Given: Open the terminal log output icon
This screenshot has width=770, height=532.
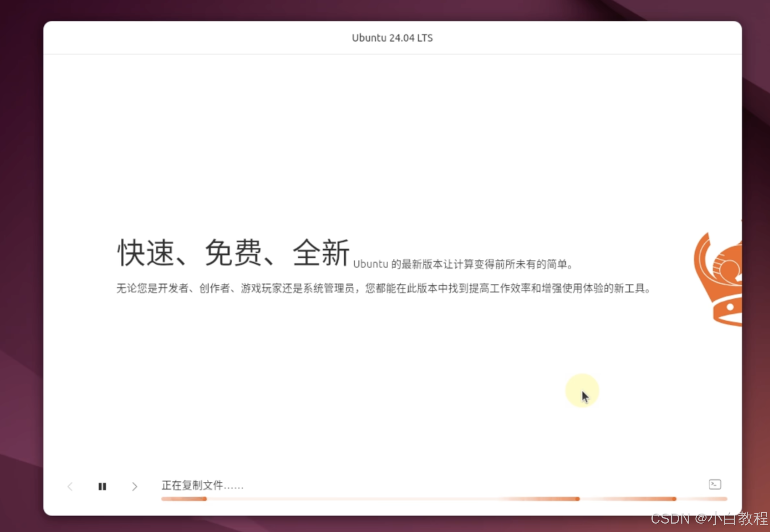Looking at the screenshot, I should click(x=715, y=484).
